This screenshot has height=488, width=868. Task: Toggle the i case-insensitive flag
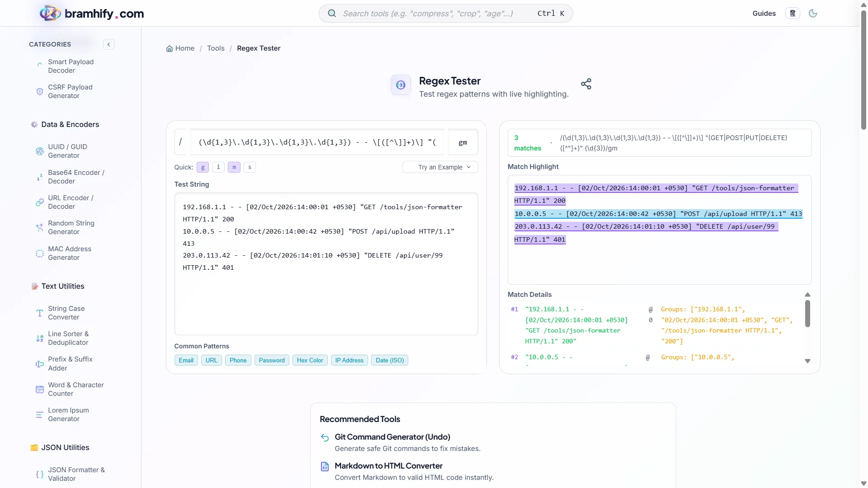(x=218, y=167)
